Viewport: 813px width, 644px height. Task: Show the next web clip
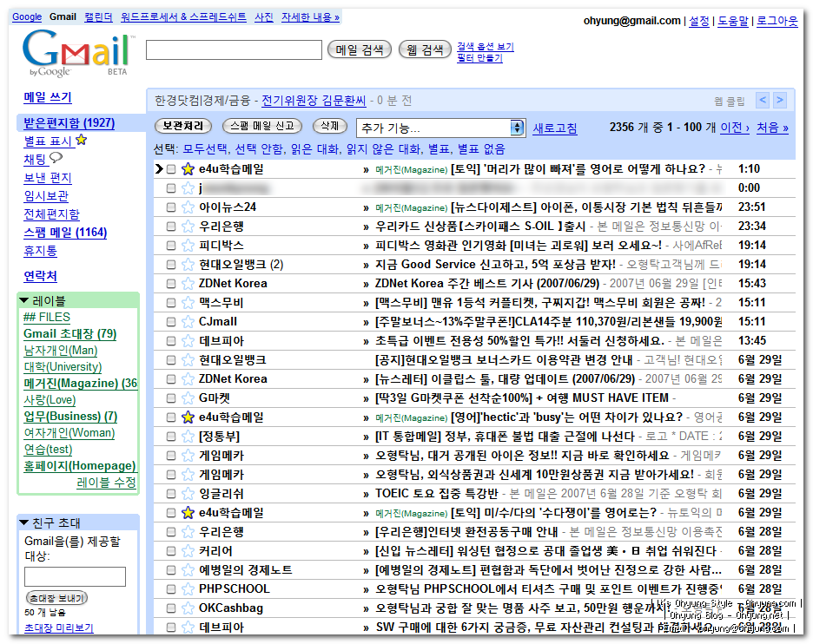(x=779, y=100)
